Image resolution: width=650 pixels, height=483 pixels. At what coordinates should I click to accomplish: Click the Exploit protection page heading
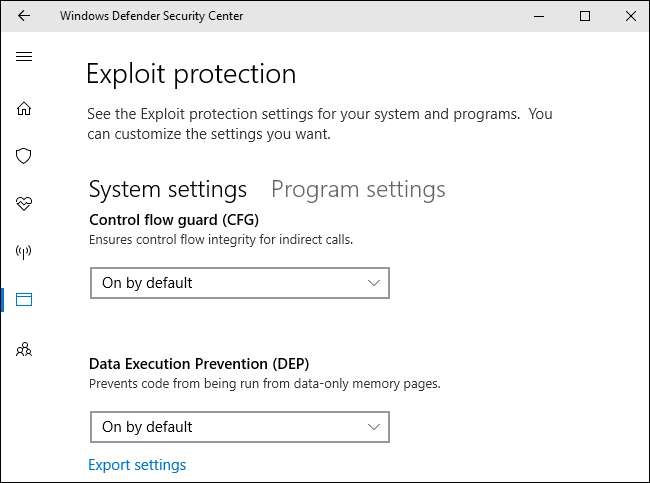coord(191,74)
